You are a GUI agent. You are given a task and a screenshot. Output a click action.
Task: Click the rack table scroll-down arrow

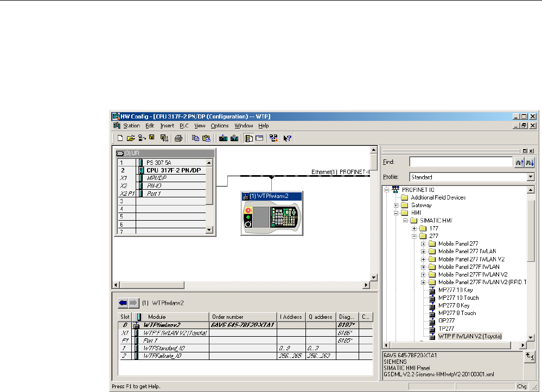(209, 230)
